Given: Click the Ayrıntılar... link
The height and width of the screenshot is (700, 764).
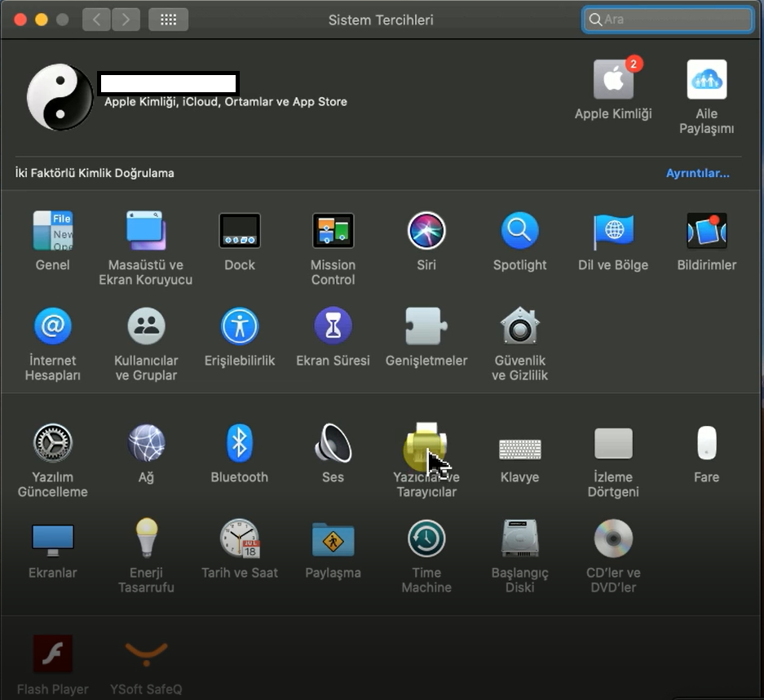Looking at the screenshot, I should click(x=697, y=173).
